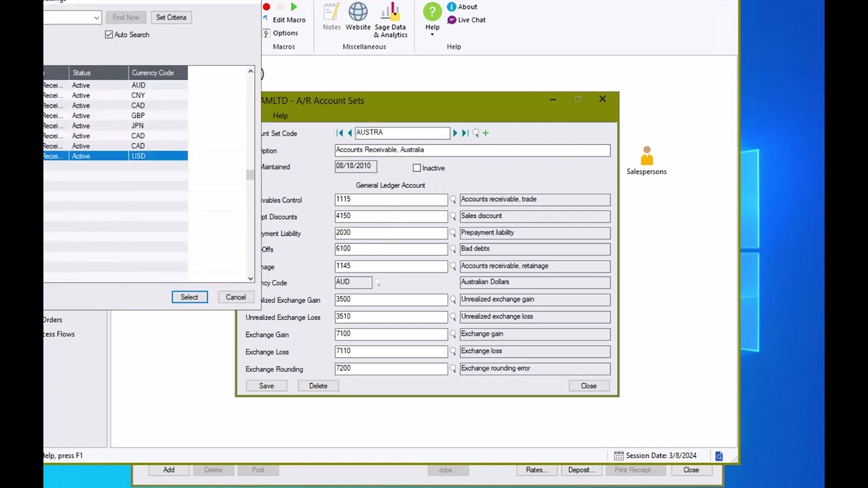Click the Deposit... button
Viewport: 868px width, 488px height.
tap(581, 470)
